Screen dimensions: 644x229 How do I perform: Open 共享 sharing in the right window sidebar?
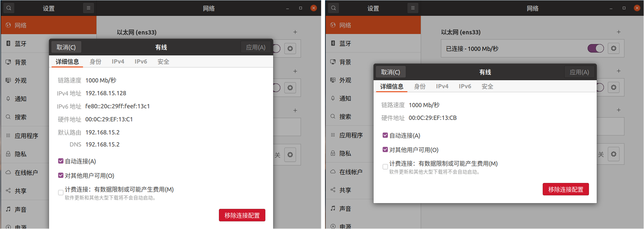tap(345, 190)
